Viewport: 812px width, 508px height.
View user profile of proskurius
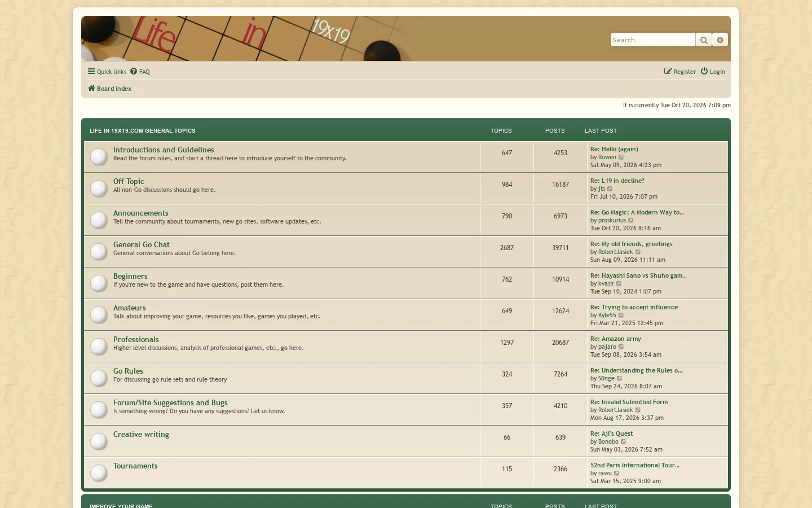click(612, 221)
